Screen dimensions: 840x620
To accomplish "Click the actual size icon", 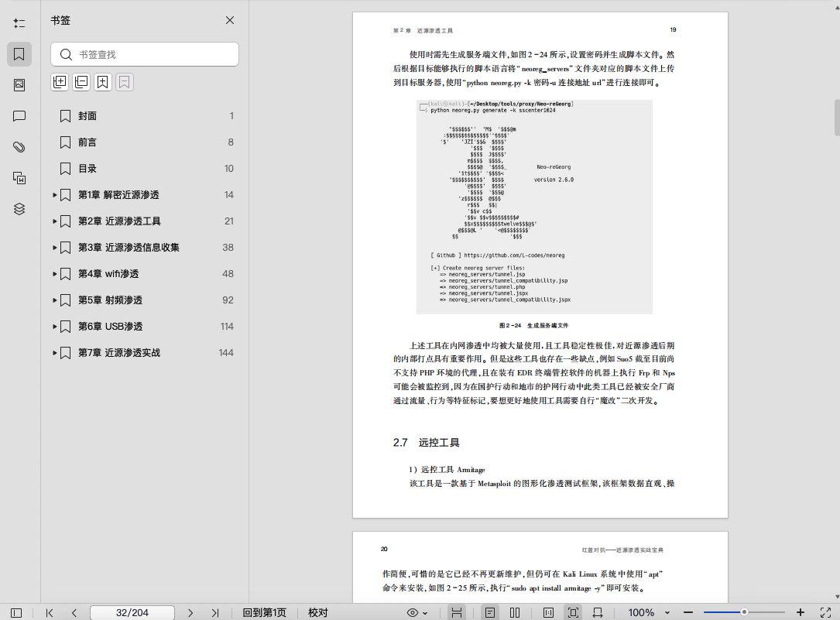I will click(x=548, y=612).
